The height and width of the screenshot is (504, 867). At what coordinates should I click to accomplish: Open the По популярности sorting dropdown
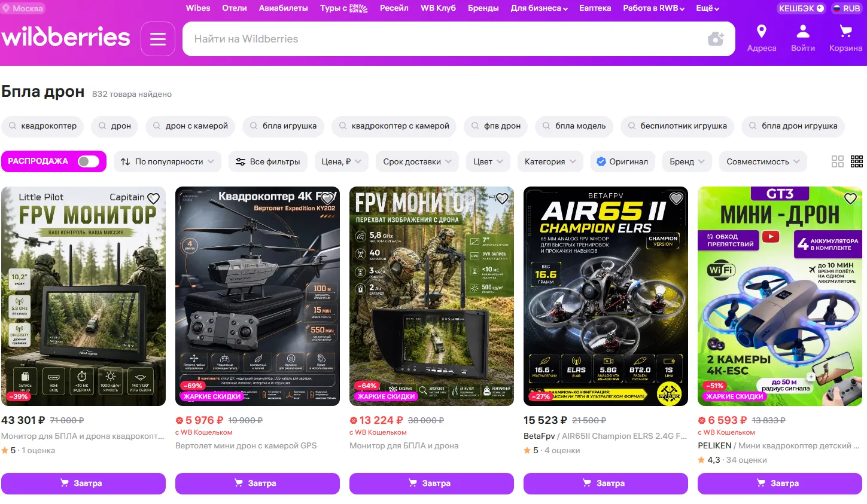[x=167, y=161]
